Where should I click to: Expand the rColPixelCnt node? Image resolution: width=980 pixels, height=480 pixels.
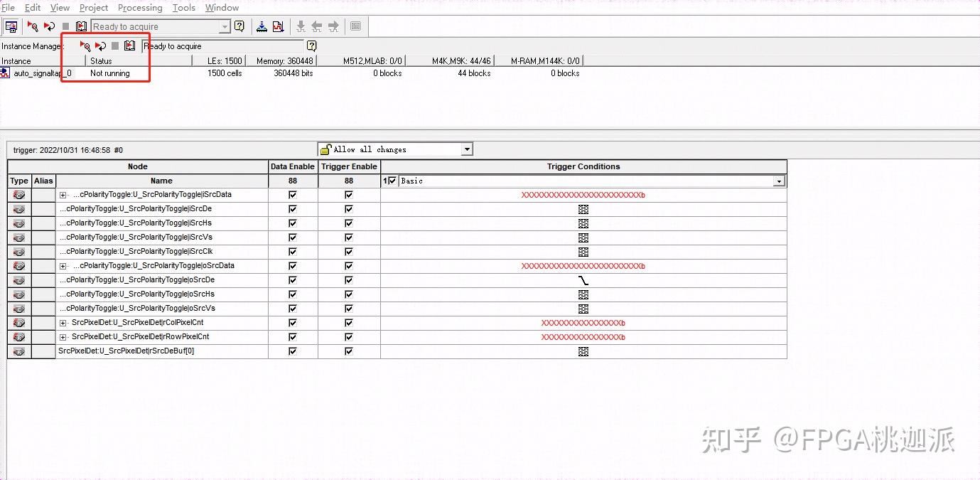[63, 323]
